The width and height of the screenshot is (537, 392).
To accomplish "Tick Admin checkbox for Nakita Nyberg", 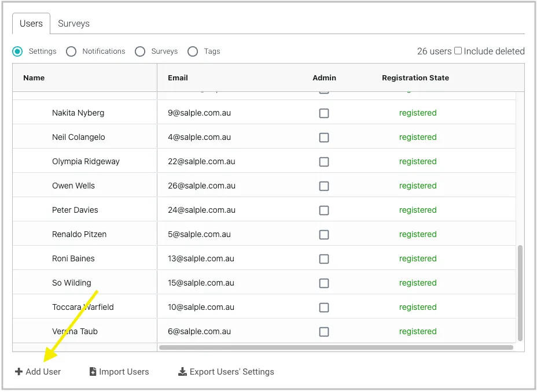I will pos(324,113).
